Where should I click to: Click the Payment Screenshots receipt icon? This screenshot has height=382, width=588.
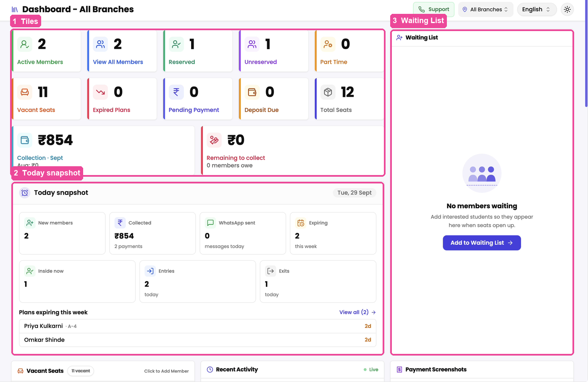399,369
